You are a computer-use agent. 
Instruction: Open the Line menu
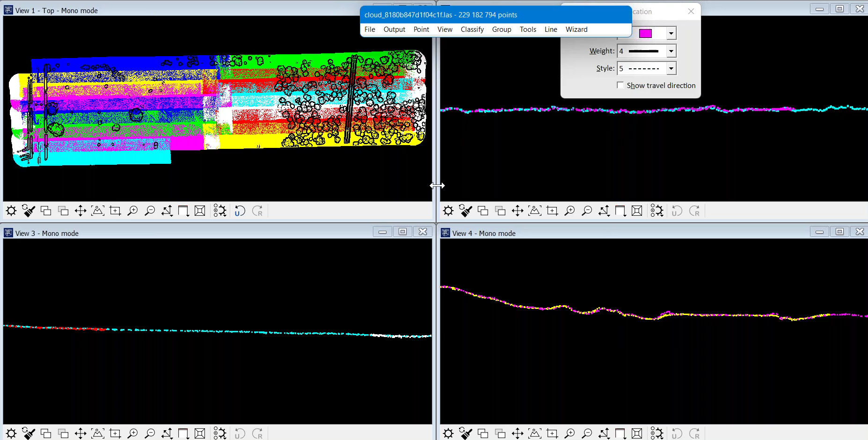pyautogui.click(x=551, y=29)
